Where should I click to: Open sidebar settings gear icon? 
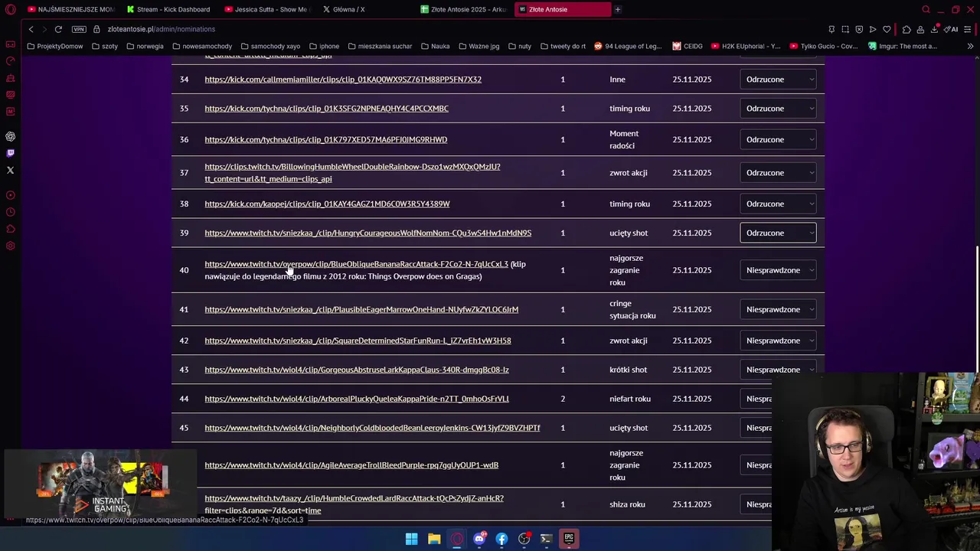[x=10, y=246]
